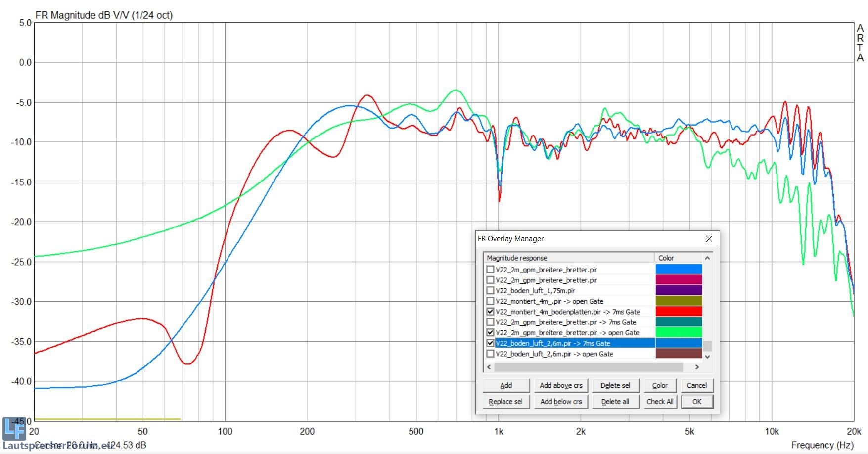
Task: Confirm the dialog with OK
Action: click(696, 402)
